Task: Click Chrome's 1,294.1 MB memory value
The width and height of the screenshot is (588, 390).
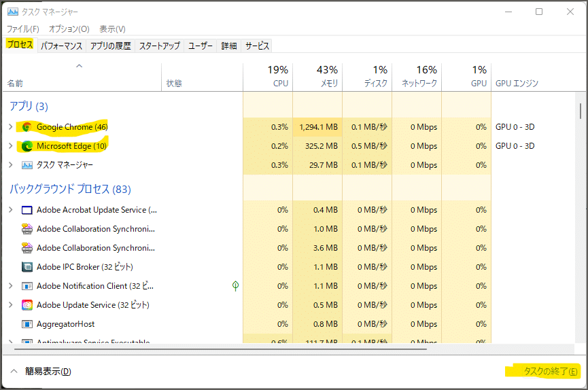Action: point(318,127)
